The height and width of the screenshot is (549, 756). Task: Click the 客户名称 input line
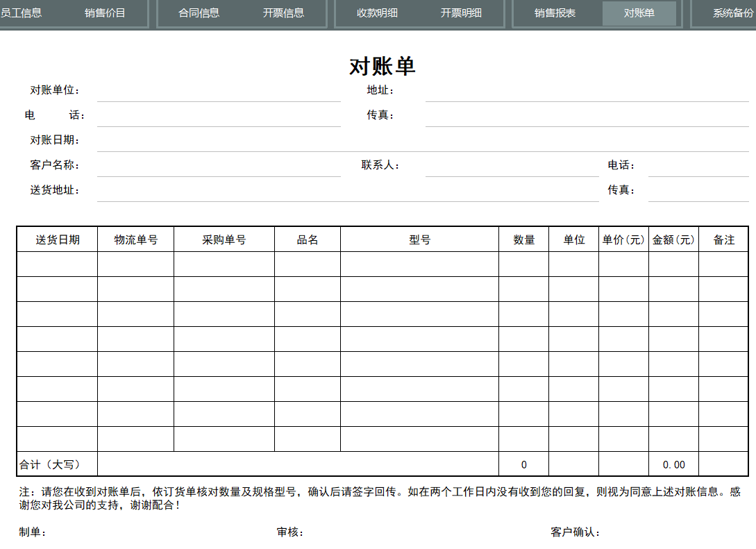tap(219, 165)
